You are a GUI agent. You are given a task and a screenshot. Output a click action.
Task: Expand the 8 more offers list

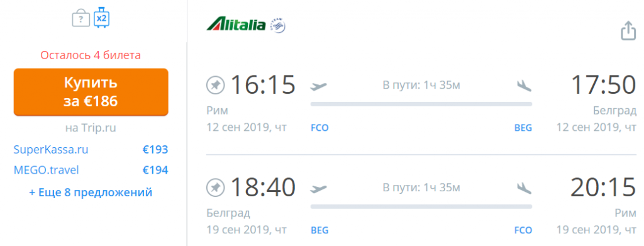[91, 192]
